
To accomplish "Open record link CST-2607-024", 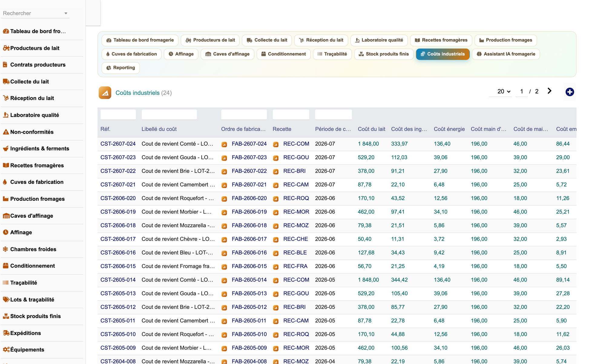I will click(118, 144).
